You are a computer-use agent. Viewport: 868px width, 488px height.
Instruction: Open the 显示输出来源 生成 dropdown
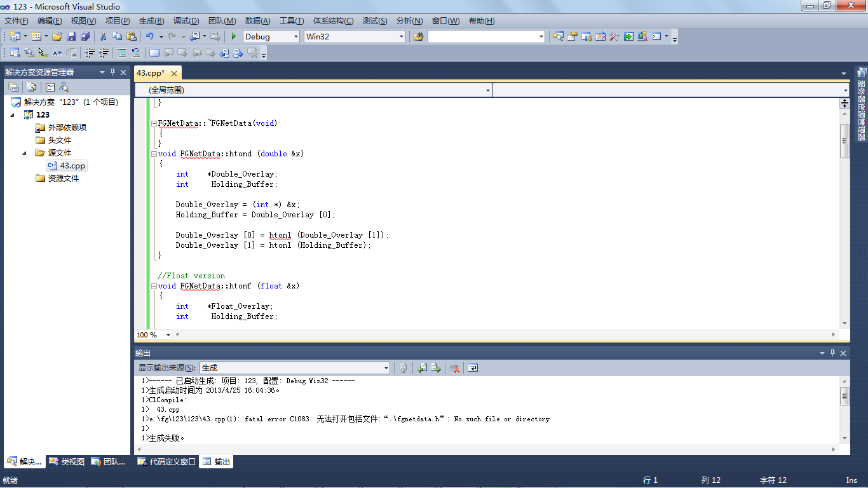(x=386, y=368)
